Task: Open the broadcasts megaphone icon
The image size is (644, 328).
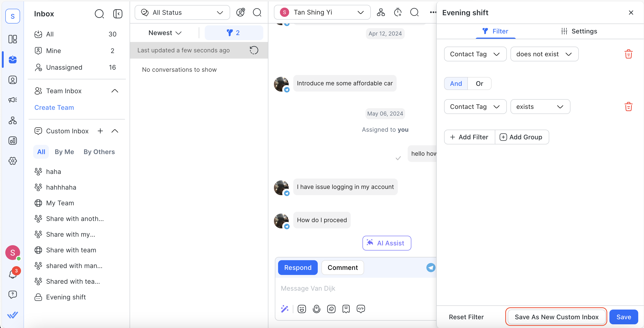Action: [x=12, y=100]
